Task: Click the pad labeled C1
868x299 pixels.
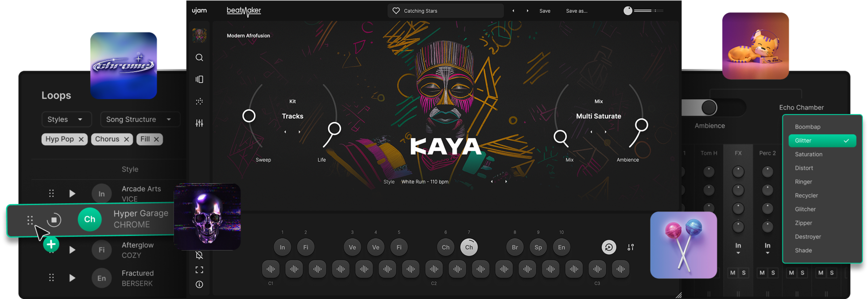Action: coord(271,269)
